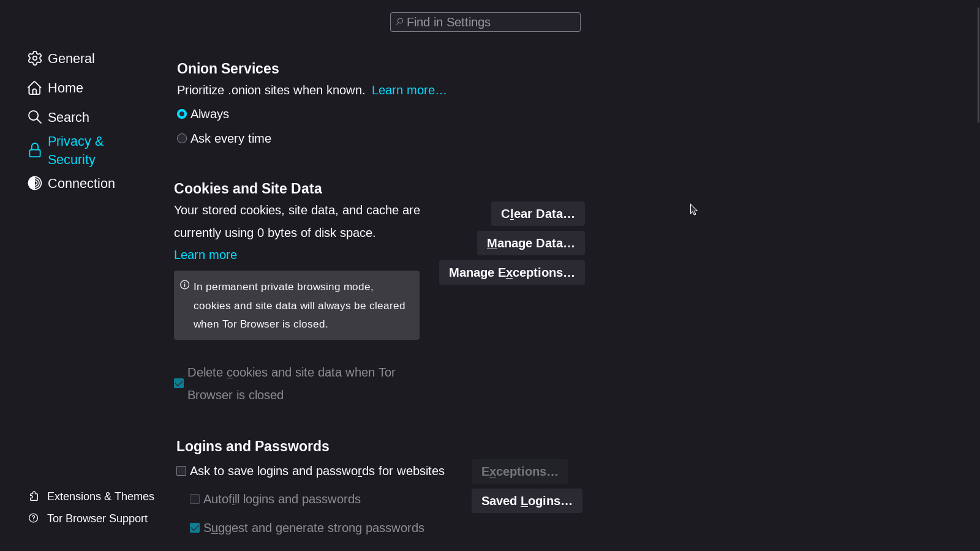Select the Always radio option

pos(182,114)
